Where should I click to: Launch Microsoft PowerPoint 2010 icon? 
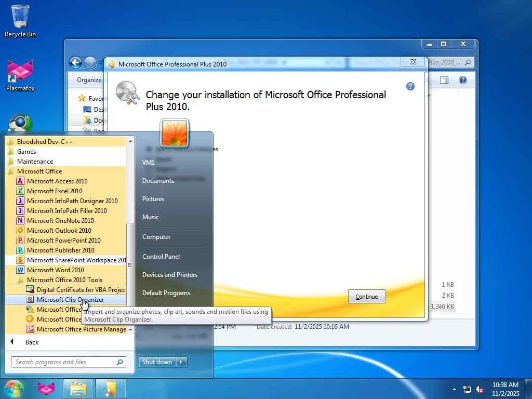pyautogui.click(x=20, y=240)
